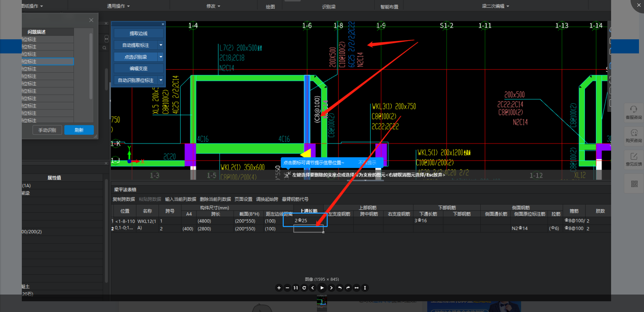The image size is (644, 312).
Task: Open the 通用操作 dropdown menu
Action: [118, 6]
